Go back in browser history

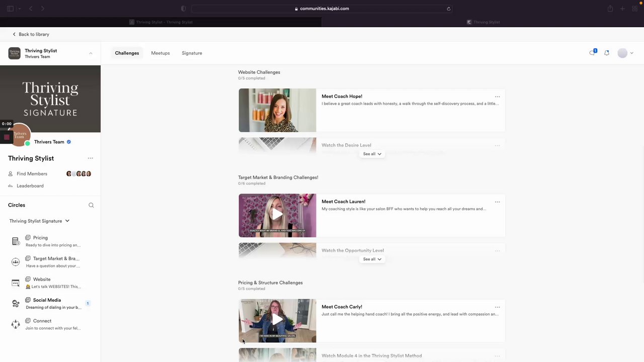[31, 9]
